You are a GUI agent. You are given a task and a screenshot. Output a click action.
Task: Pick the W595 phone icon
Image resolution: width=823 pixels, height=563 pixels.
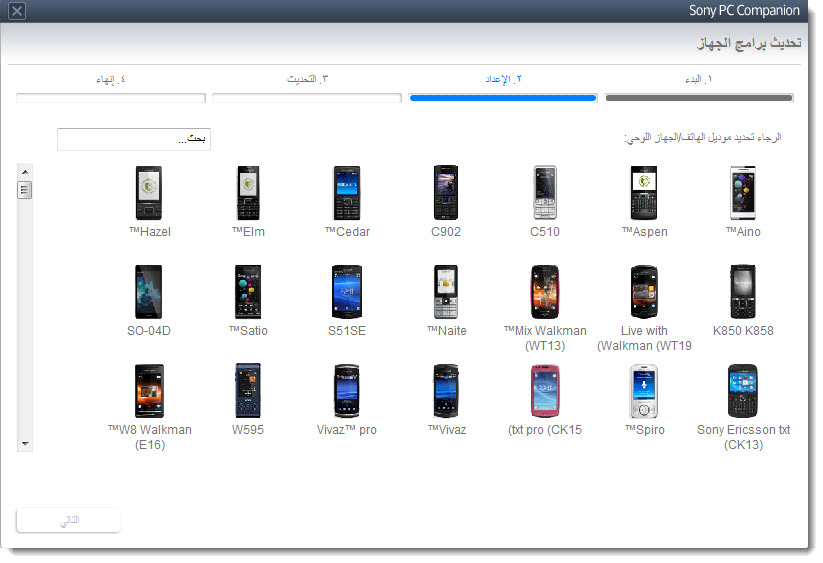248,391
